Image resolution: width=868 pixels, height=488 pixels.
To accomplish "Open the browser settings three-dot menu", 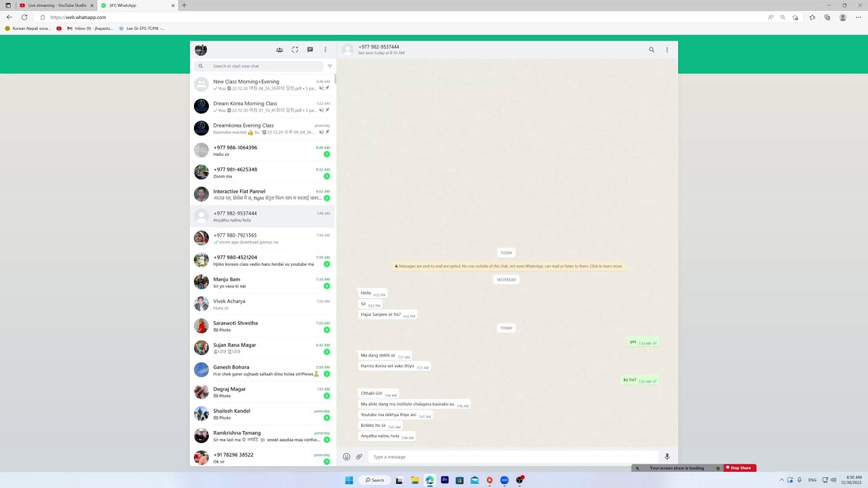I will [859, 18].
